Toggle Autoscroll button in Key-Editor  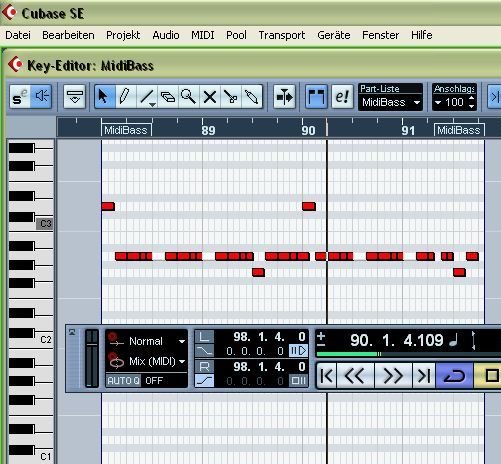(x=284, y=97)
